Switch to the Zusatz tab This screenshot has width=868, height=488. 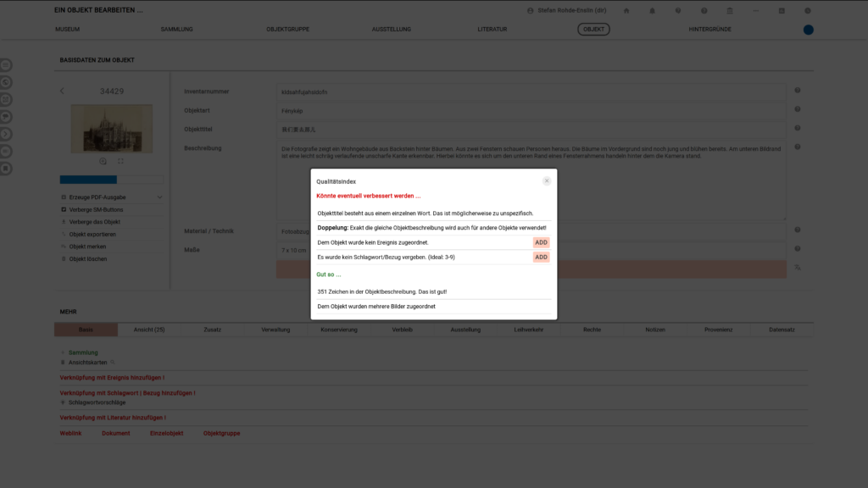(x=212, y=330)
